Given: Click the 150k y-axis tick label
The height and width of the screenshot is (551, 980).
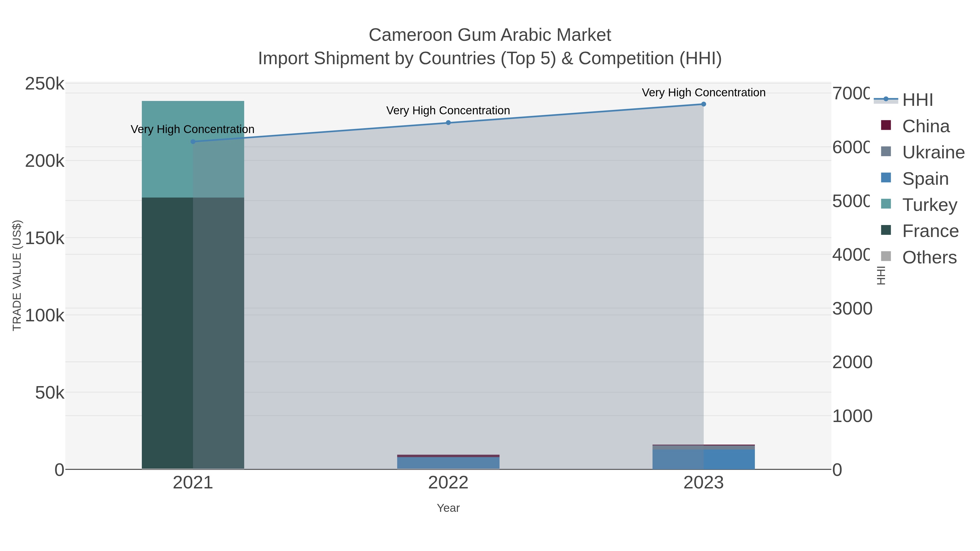Looking at the screenshot, I should pos(45,238).
